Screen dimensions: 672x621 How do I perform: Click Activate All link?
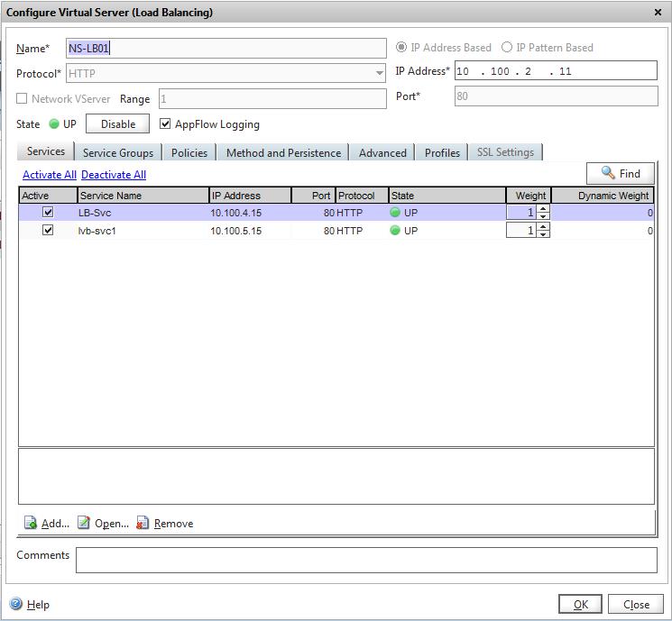tap(50, 175)
